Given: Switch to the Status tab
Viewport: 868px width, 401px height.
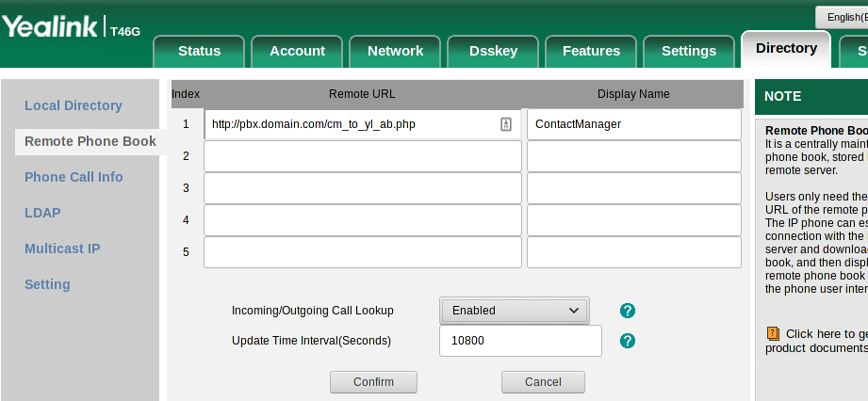Looking at the screenshot, I should (x=199, y=51).
